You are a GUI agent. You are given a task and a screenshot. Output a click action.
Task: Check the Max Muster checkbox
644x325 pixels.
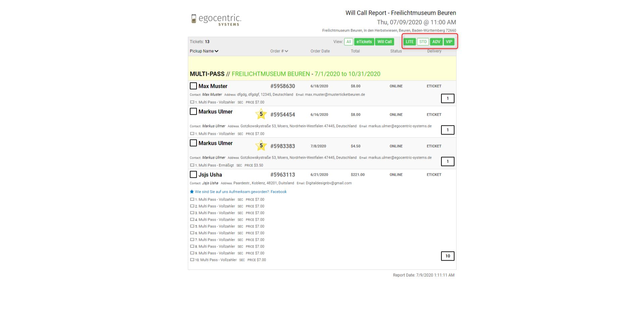(193, 86)
